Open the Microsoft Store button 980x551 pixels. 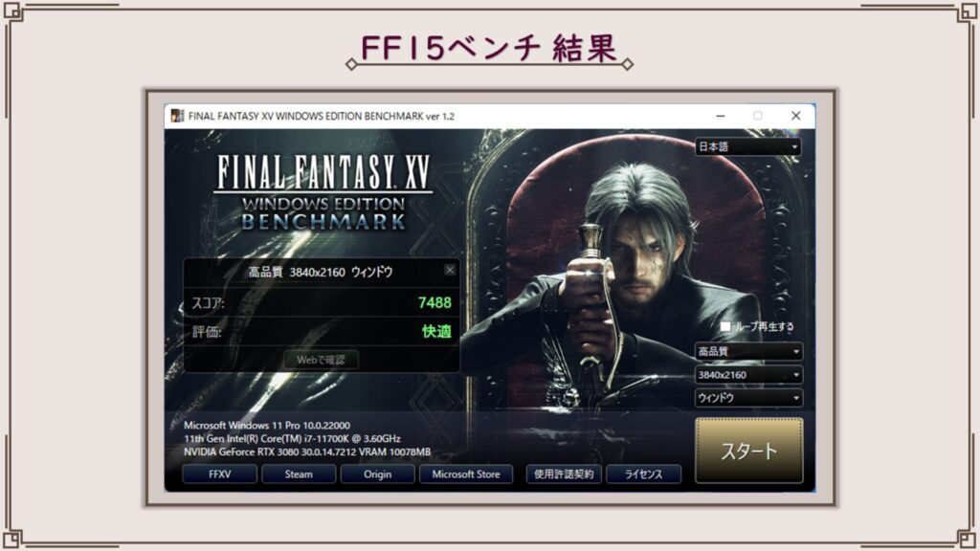click(x=466, y=474)
